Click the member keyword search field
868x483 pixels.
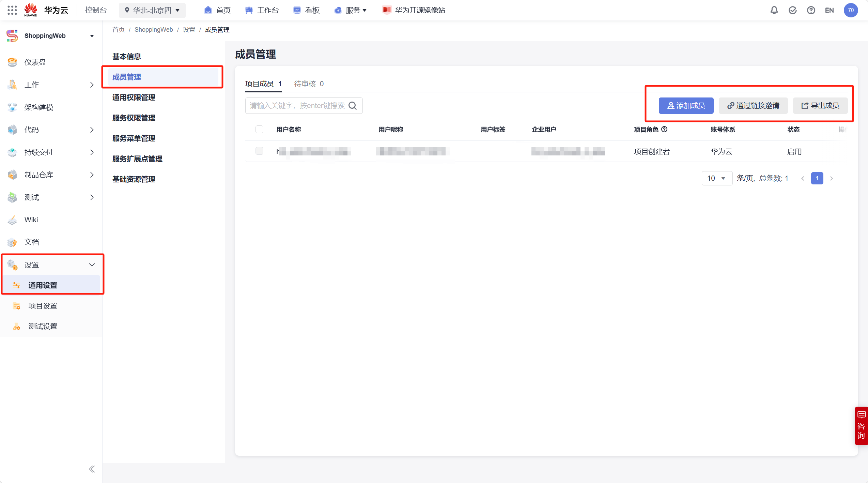click(x=296, y=106)
